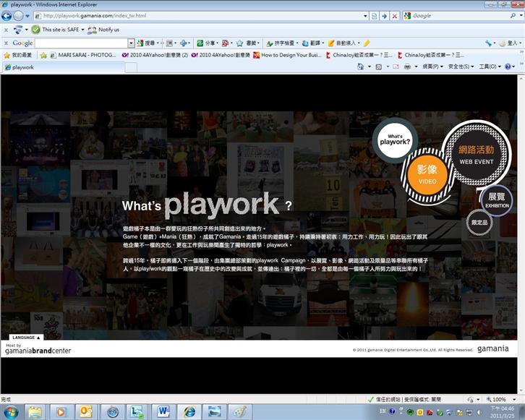Click the 限定品 circle button
The width and height of the screenshot is (525, 420).
point(479,222)
